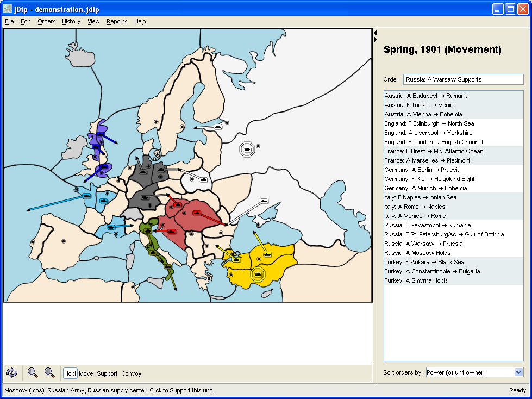This screenshot has width=532, height=399.
Task: Click the German army unit in Berlin
Action: point(161,169)
